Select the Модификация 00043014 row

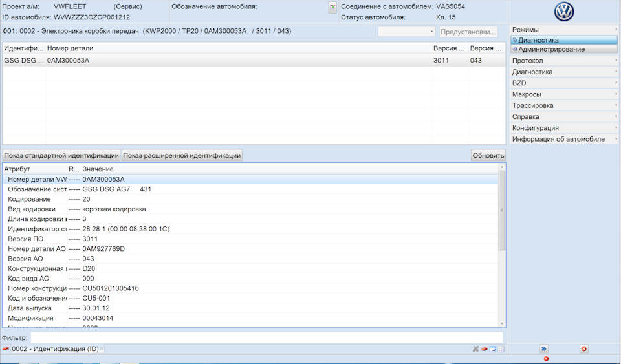[x=250, y=317]
